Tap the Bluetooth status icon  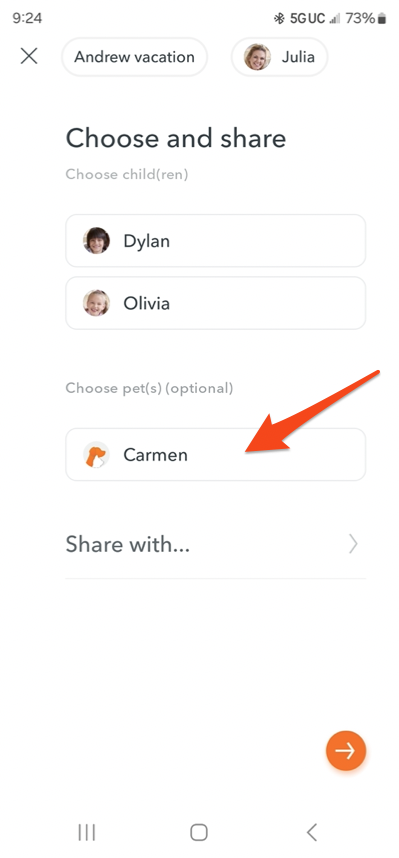click(x=279, y=19)
